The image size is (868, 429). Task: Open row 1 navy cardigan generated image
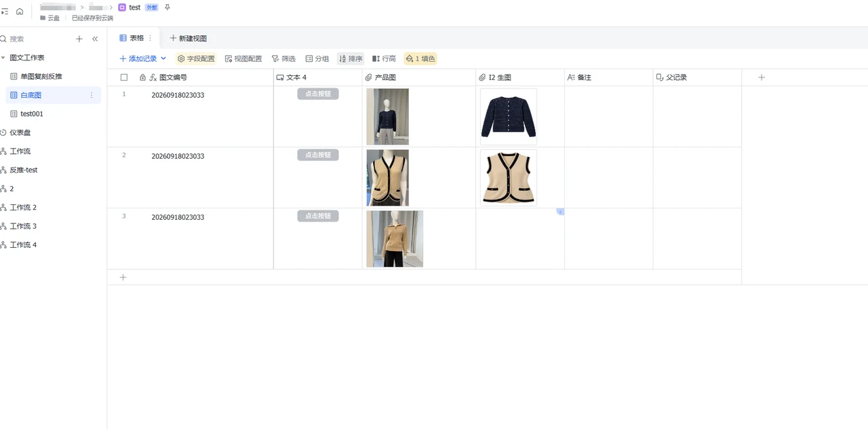509,117
